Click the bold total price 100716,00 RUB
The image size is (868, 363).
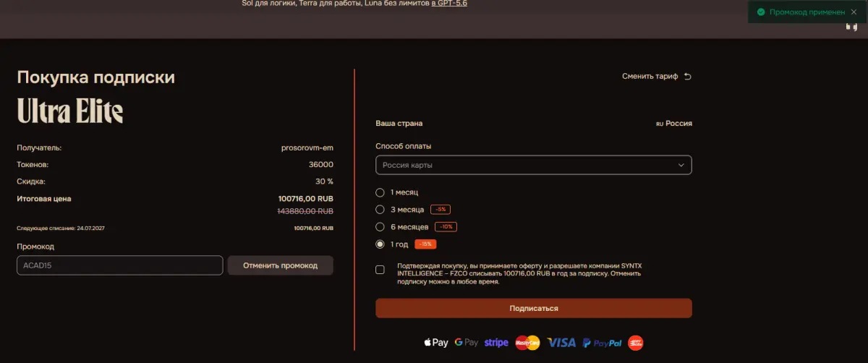pyautogui.click(x=306, y=199)
